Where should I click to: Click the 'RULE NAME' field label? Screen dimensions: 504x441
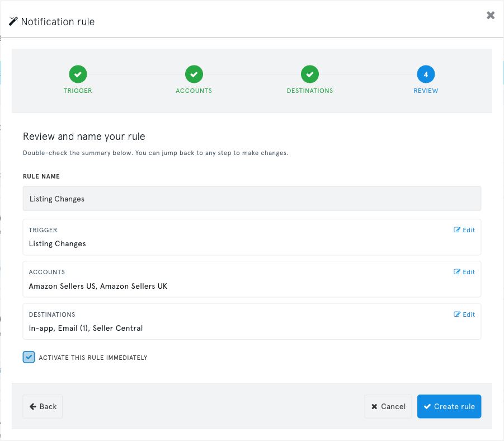pos(41,176)
